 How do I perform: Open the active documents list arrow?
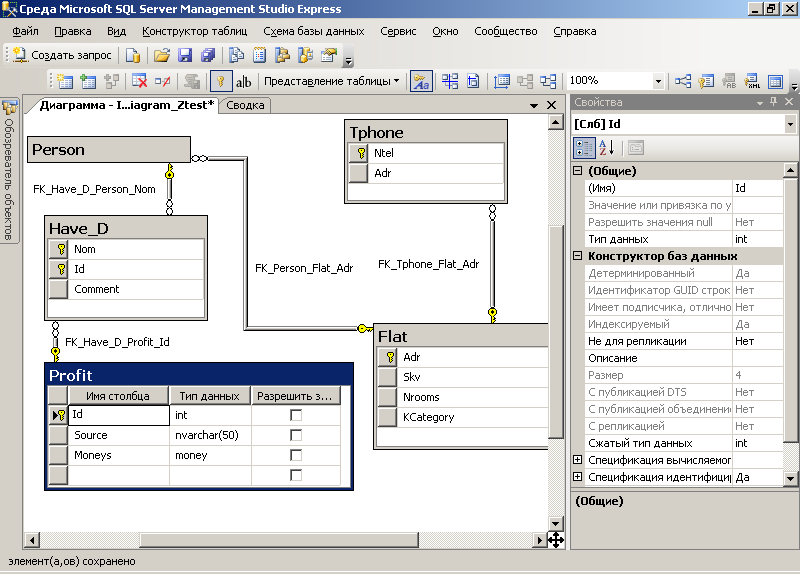534,106
